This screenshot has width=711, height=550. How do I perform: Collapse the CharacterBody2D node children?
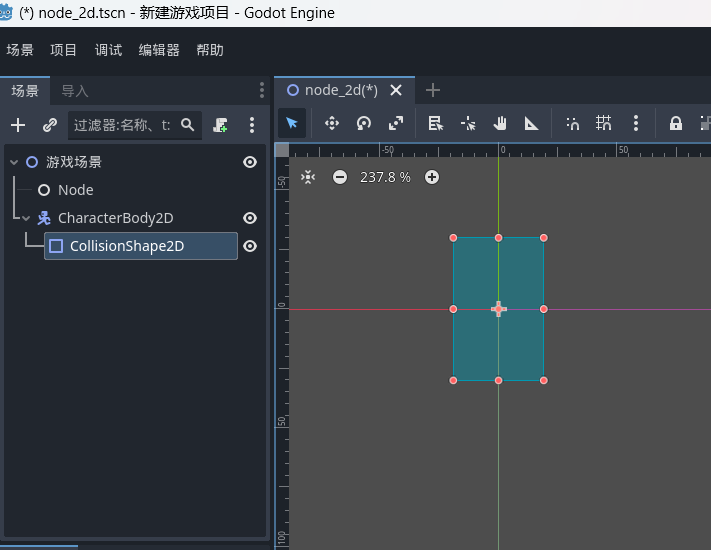(x=27, y=218)
